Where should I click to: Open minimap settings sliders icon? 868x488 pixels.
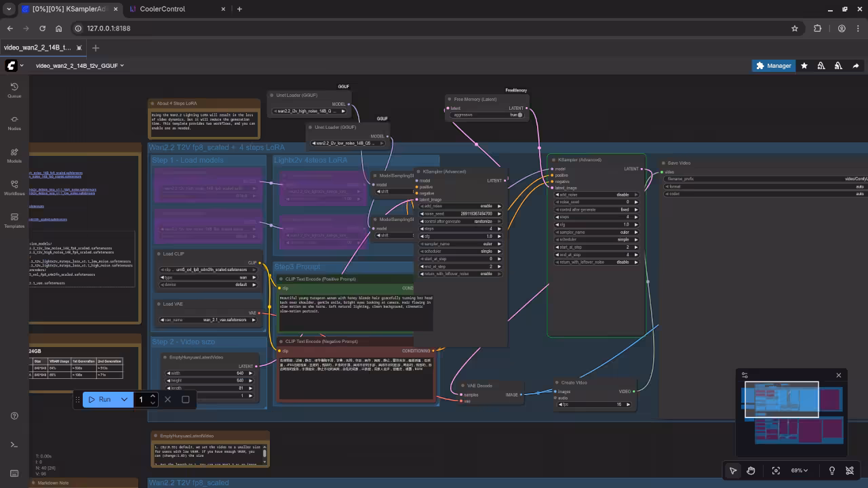coord(745,375)
